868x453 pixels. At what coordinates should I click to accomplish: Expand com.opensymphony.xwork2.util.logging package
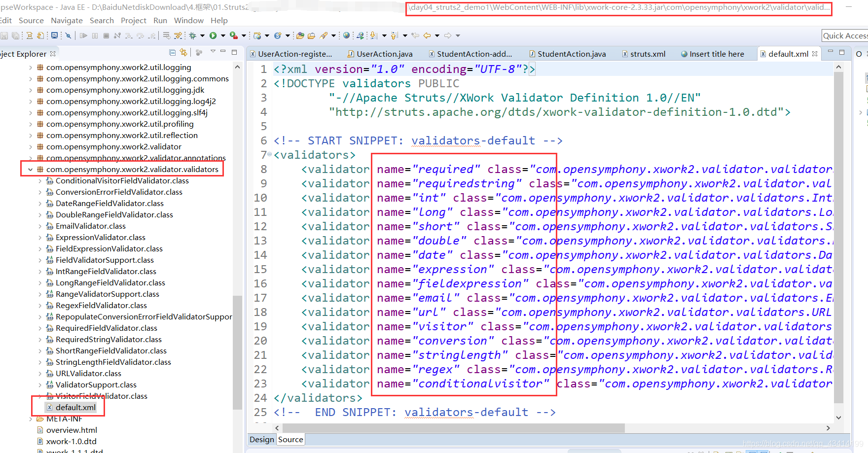tap(31, 67)
